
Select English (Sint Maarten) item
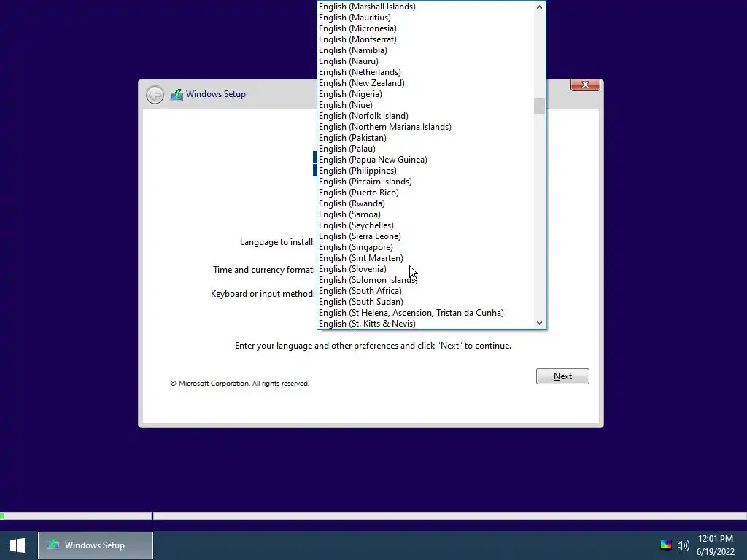pyautogui.click(x=425, y=259)
